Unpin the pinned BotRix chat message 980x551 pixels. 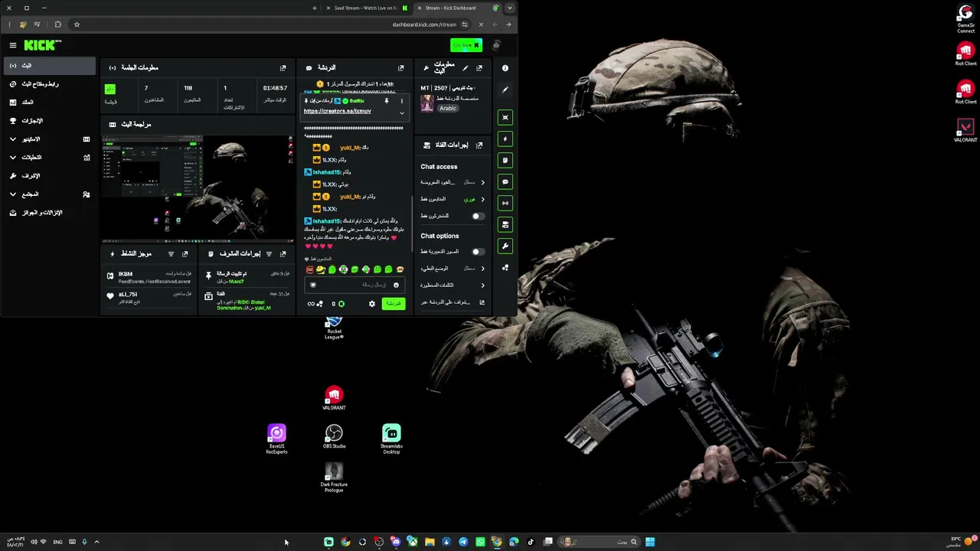click(387, 101)
